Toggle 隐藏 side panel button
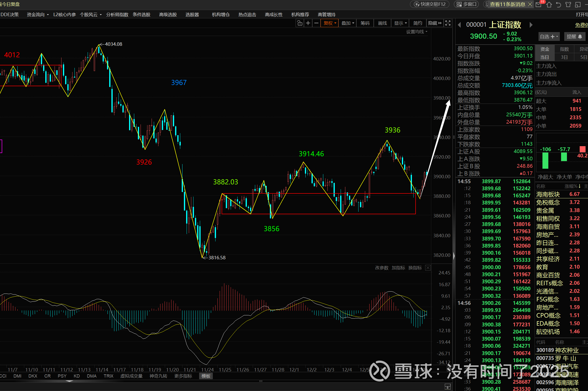Image resolution: width=588 pixels, height=391 pixels. coord(435,23)
